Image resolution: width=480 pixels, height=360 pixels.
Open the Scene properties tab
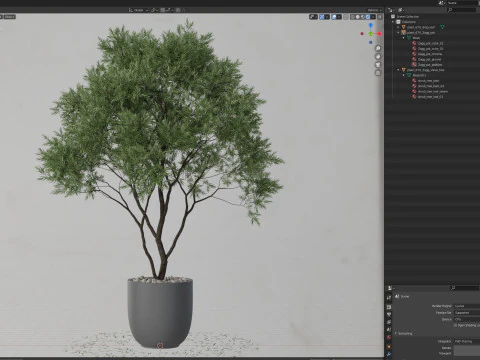pyautogui.click(x=389, y=330)
